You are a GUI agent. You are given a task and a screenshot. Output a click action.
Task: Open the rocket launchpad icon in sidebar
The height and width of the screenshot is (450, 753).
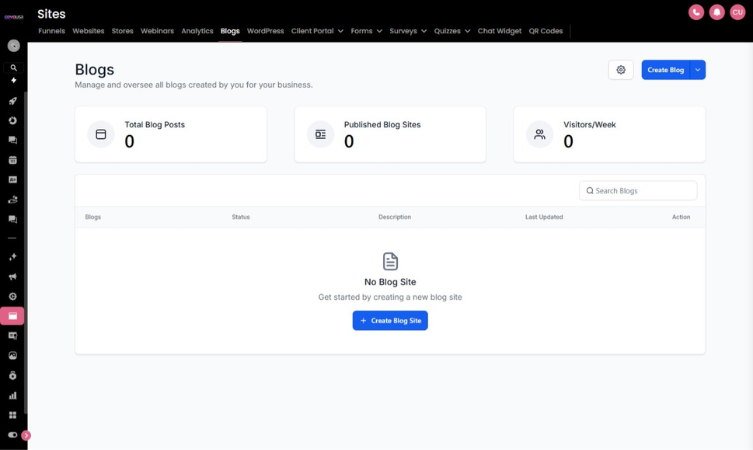coord(13,101)
